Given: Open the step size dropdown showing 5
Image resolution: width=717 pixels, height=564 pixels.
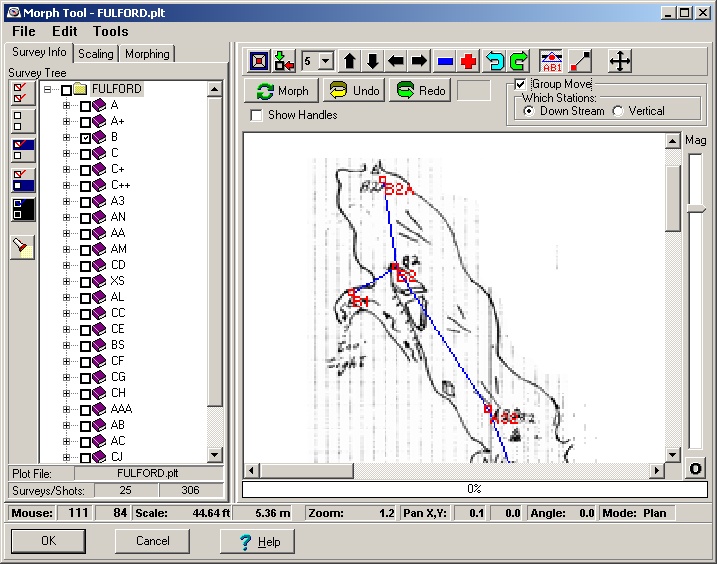Looking at the screenshot, I should click(x=326, y=61).
